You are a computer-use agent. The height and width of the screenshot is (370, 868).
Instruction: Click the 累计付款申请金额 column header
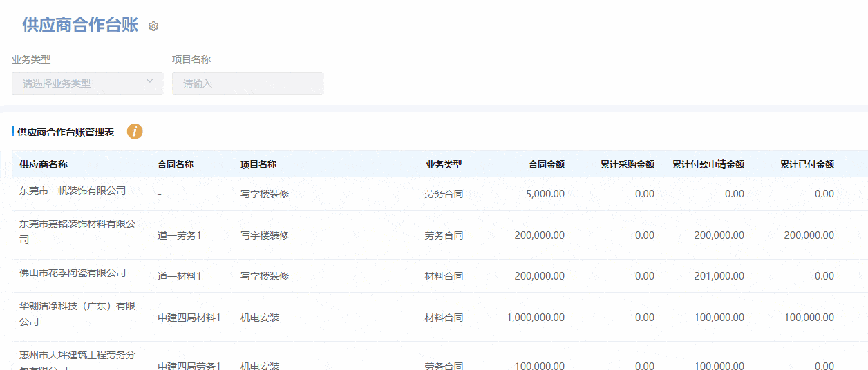coord(708,164)
